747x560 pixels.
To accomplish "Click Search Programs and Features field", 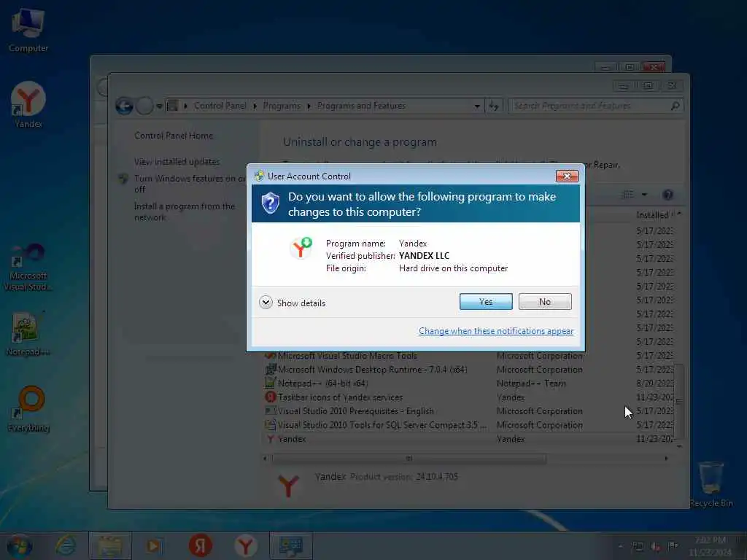I will click(x=595, y=106).
